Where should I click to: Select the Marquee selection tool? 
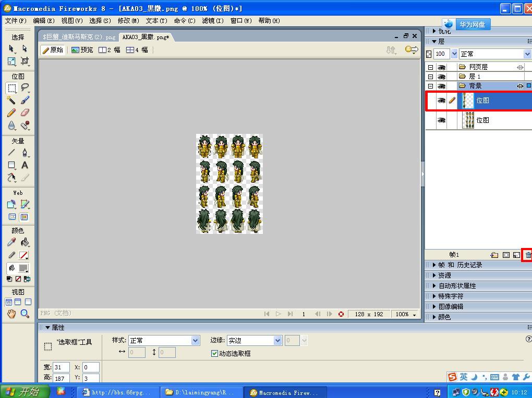[12, 88]
